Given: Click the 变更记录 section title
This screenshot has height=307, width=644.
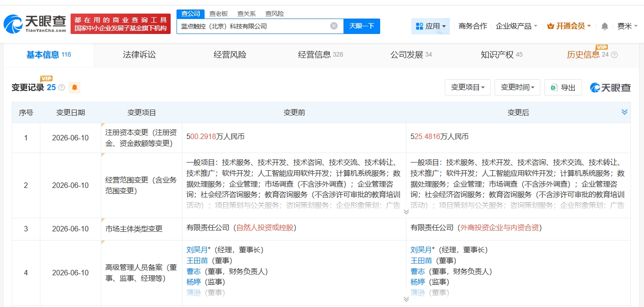Looking at the screenshot, I should point(28,87).
